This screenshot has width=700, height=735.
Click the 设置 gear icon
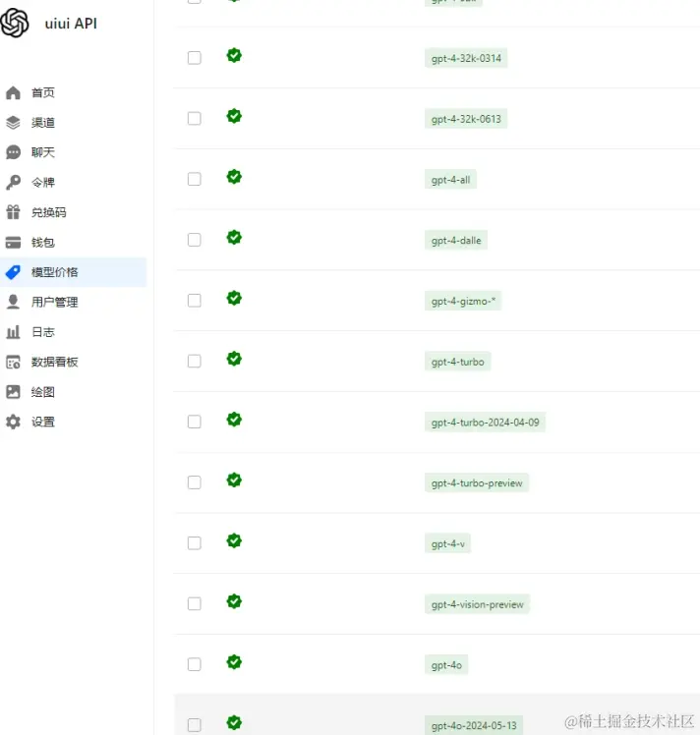[x=13, y=422]
